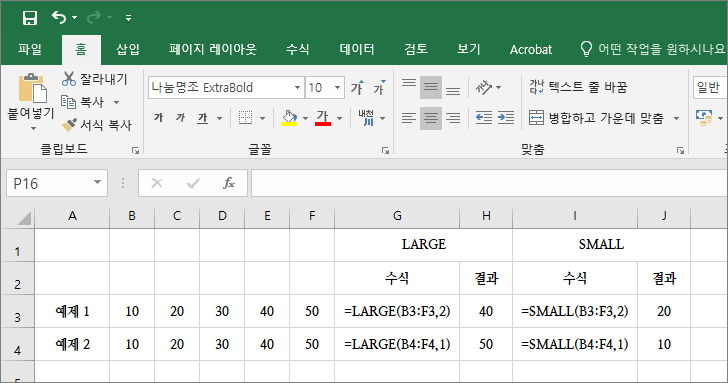Click the cell borders icon
Viewport: 728px width, 383px height.
(x=246, y=118)
